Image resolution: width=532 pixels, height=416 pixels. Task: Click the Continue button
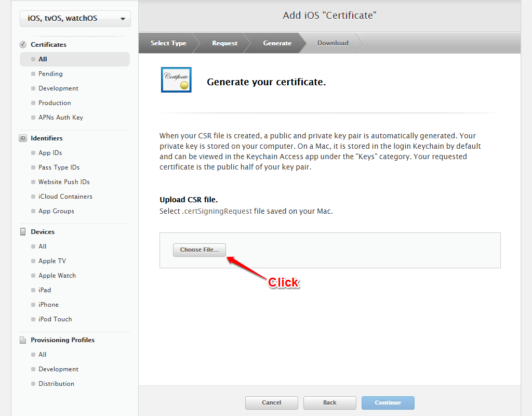[x=388, y=403]
